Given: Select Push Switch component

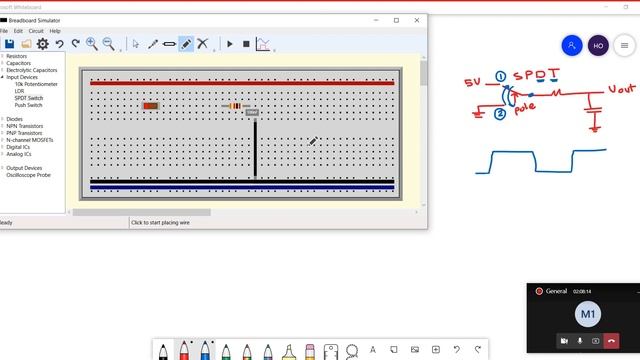Looking at the screenshot, I should (28, 105).
